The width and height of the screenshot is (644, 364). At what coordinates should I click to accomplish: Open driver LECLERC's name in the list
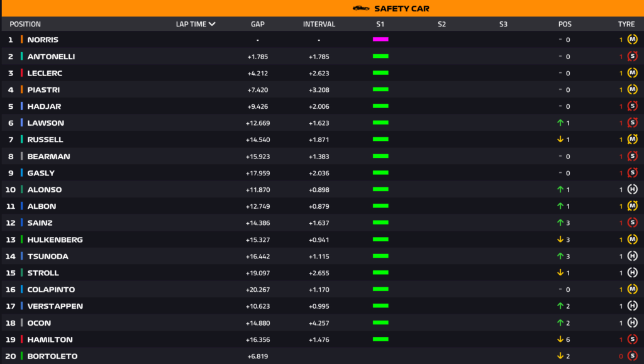(45, 73)
